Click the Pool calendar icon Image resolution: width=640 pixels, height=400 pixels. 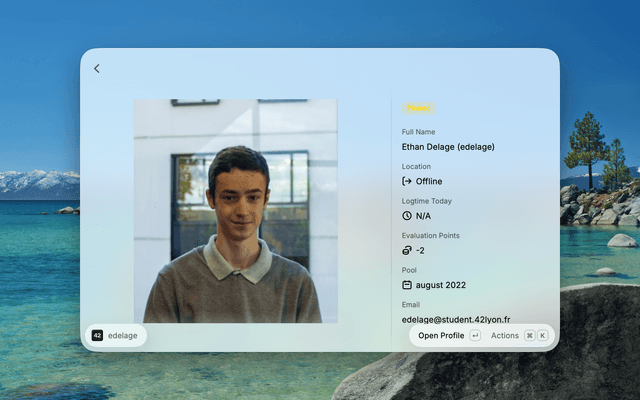click(x=407, y=285)
